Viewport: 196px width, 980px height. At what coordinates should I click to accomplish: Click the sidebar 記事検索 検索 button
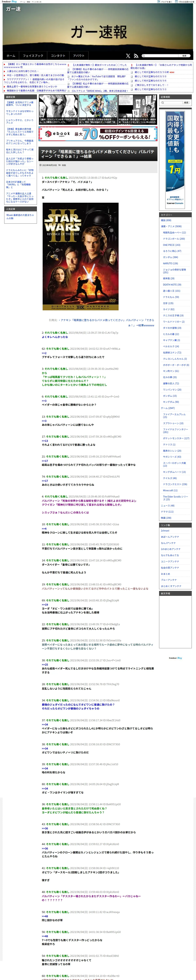point(186,103)
